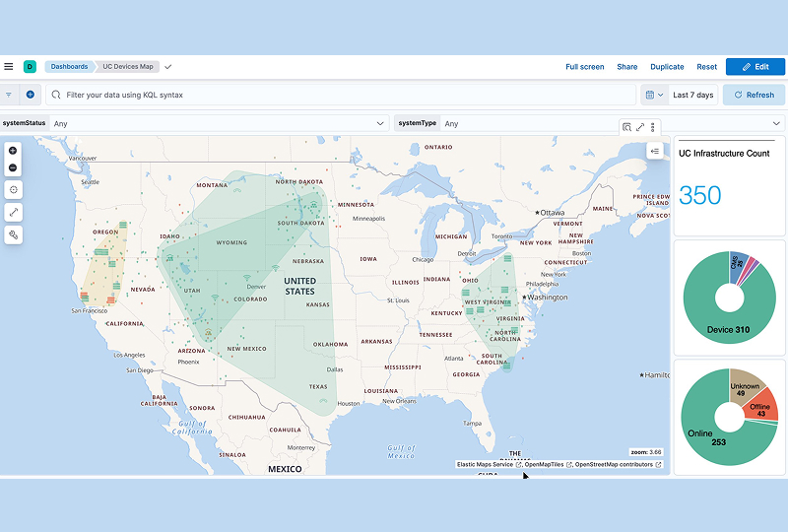The width and height of the screenshot is (788, 532).
Task: Click the blue Edit button
Action: pos(755,67)
